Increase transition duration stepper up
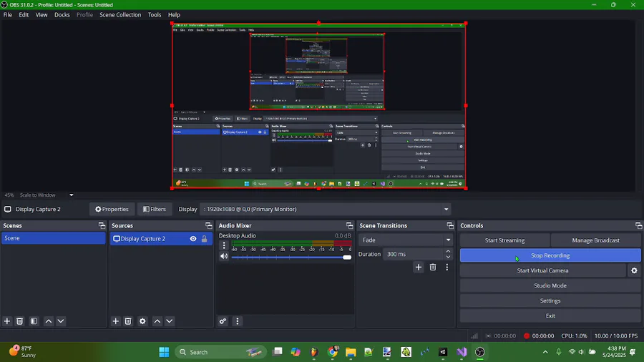This screenshot has width=644, height=362. tap(448, 251)
